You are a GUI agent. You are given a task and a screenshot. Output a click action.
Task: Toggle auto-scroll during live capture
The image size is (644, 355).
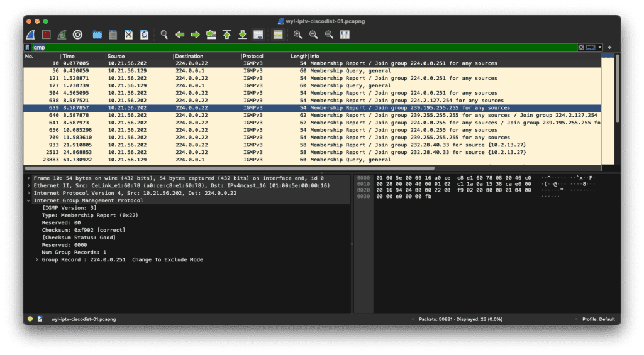click(x=258, y=35)
